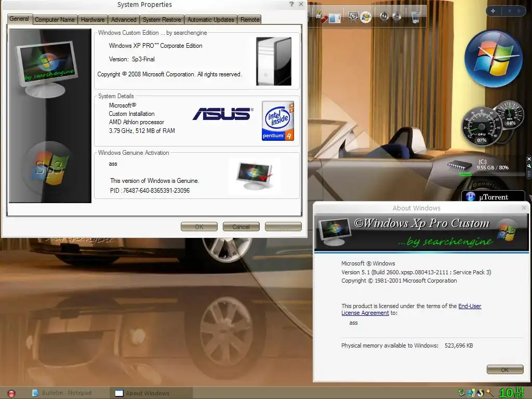Click the '9.55 GB / 80%' drive text

(x=493, y=167)
